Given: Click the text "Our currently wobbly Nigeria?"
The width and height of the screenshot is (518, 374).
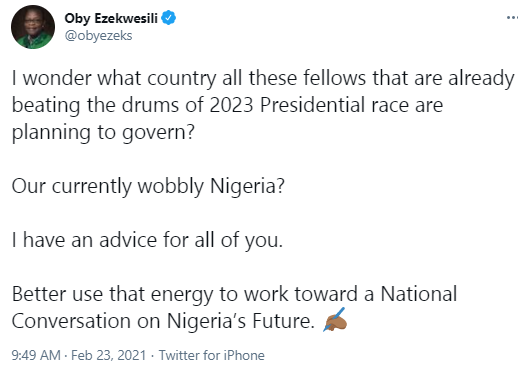Looking at the screenshot, I should [x=148, y=186].
